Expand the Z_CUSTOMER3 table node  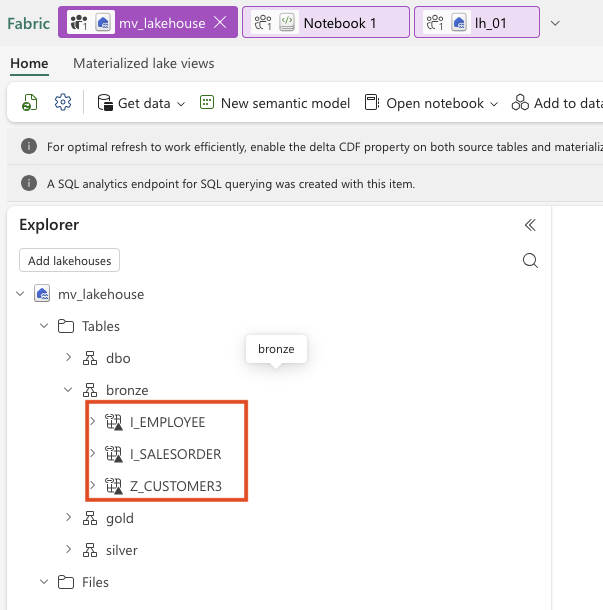point(92,487)
